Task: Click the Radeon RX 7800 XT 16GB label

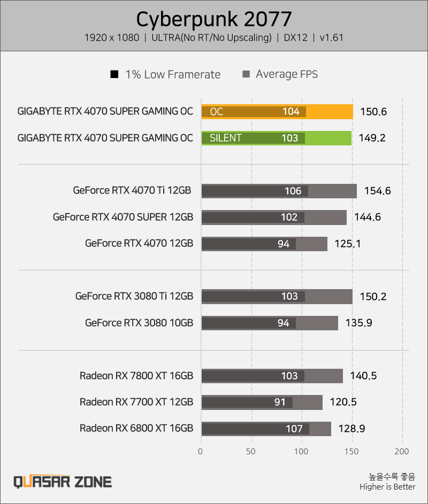Action: pyautogui.click(x=136, y=376)
